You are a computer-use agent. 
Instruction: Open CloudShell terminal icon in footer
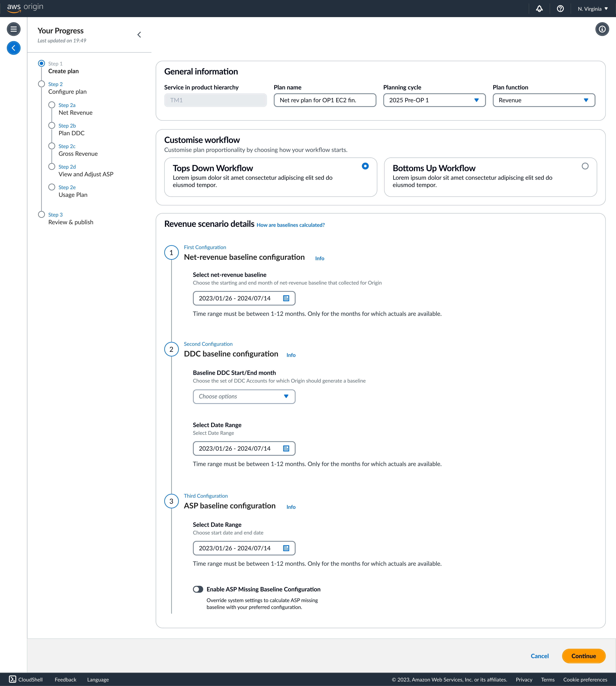click(x=12, y=679)
